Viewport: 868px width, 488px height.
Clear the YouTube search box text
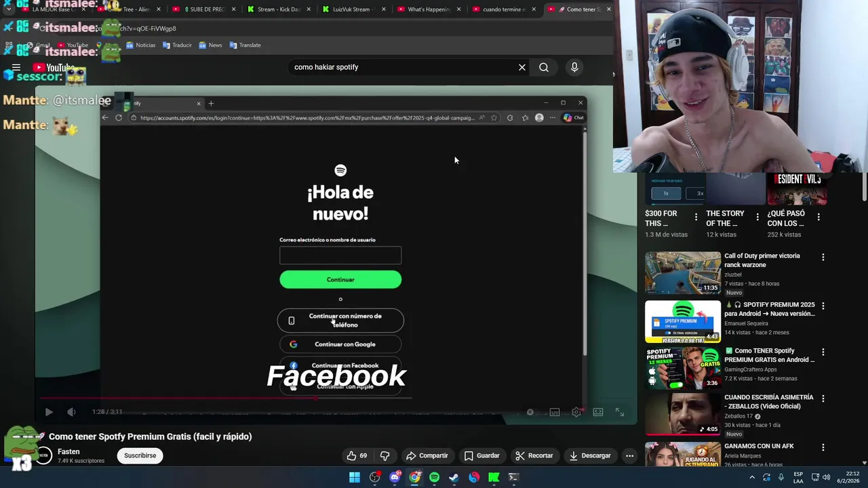tap(522, 67)
